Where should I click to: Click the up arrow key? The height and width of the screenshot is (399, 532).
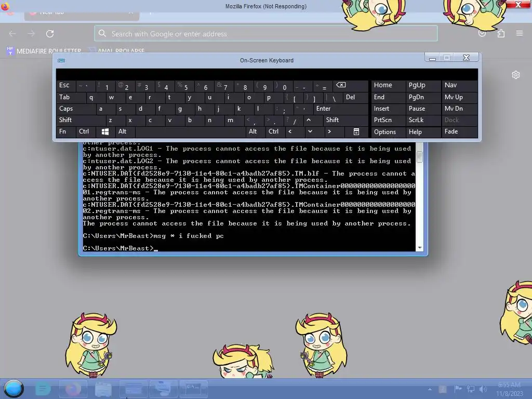point(312,120)
